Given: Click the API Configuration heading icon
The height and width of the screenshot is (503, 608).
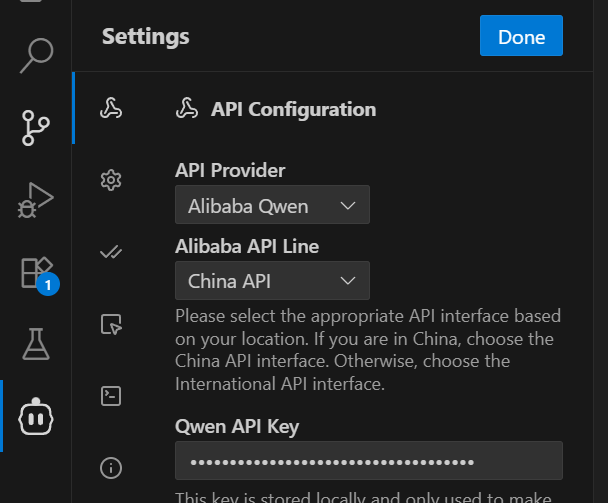Looking at the screenshot, I should (x=187, y=109).
